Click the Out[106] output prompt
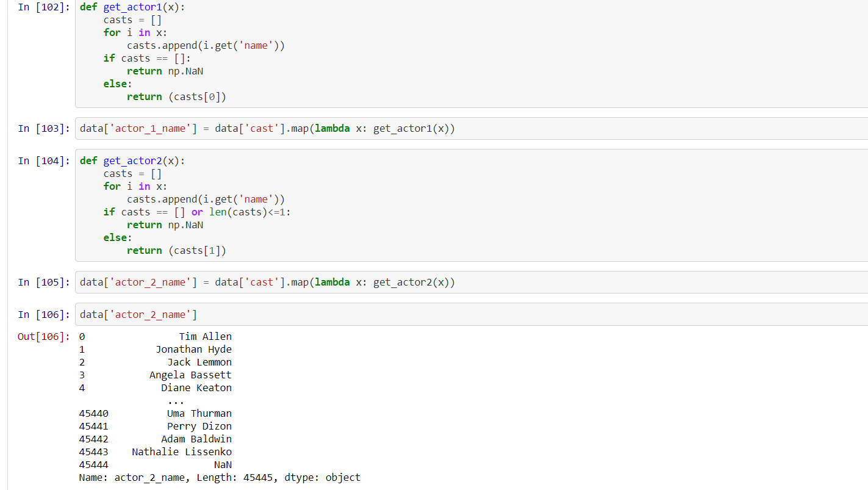This screenshot has height=490, width=868. point(44,337)
